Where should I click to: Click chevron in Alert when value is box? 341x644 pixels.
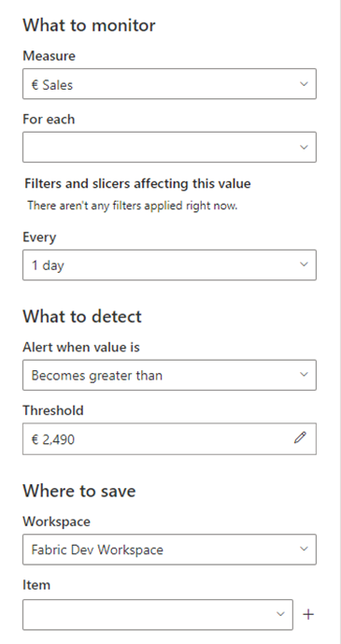coord(304,374)
